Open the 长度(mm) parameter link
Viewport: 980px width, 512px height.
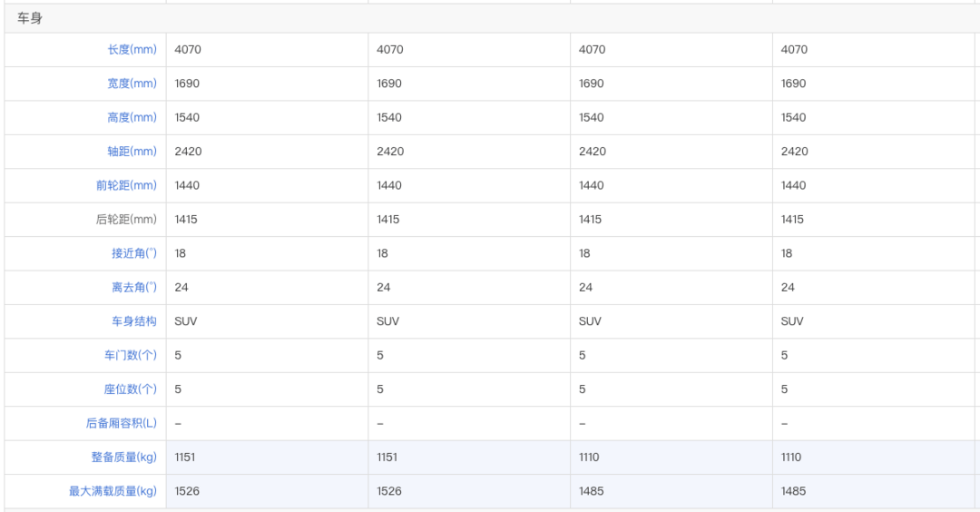(x=132, y=49)
